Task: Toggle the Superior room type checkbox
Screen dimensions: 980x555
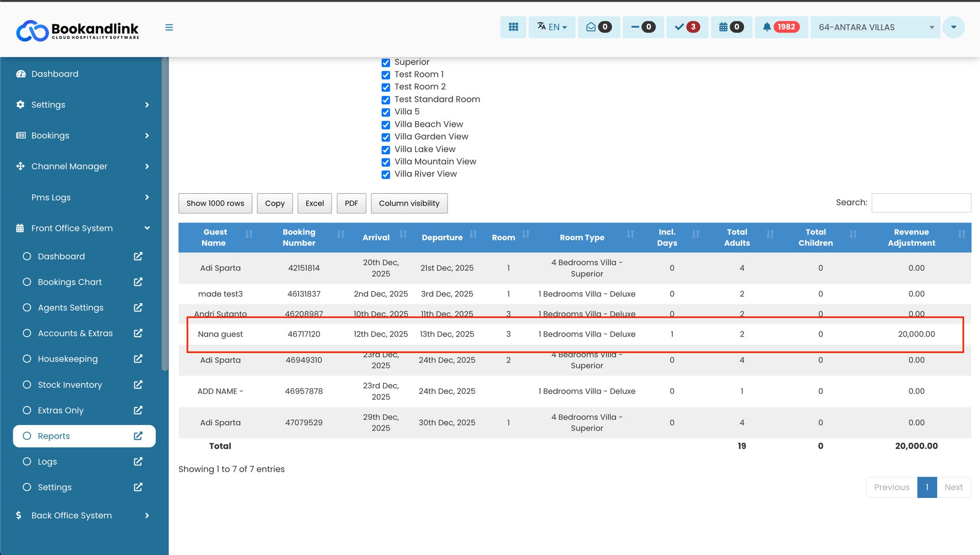Action: [386, 63]
